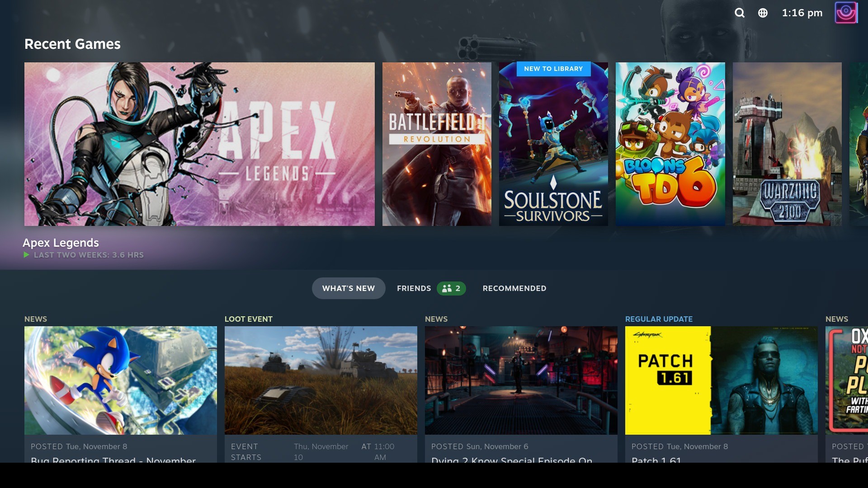This screenshot has width=868, height=488.
Task: Click the New To Library badge
Action: (553, 69)
